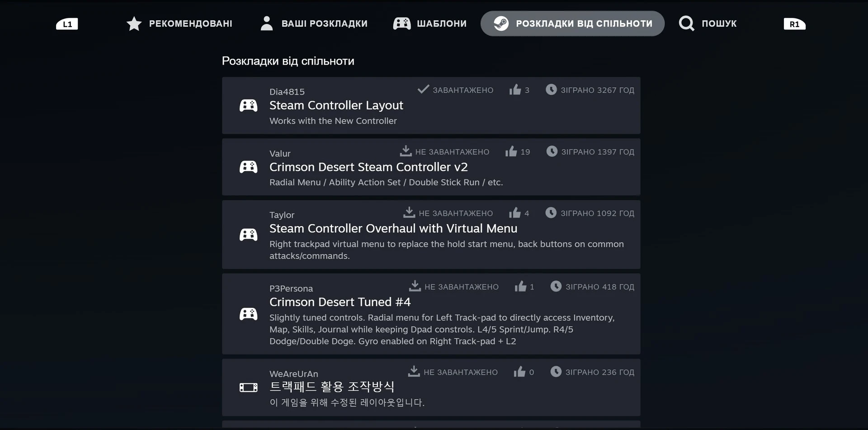868x430 pixels.
Task: Click author name Dia4815
Action: (287, 92)
